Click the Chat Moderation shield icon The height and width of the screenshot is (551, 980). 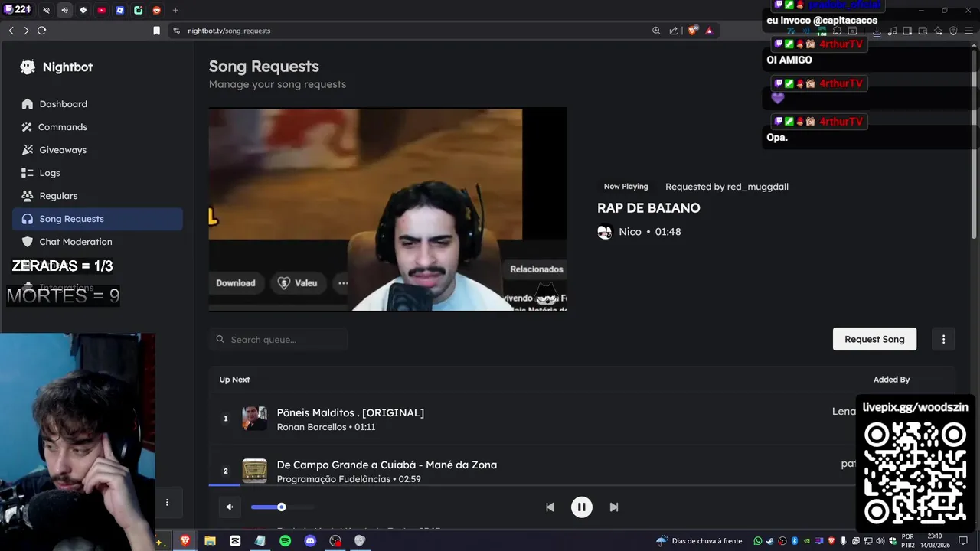(x=28, y=242)
